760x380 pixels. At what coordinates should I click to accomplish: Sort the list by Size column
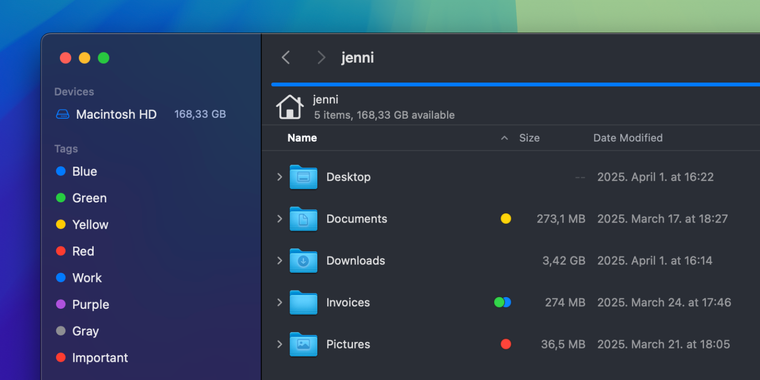pyautogui.click(x=529, y=138)
